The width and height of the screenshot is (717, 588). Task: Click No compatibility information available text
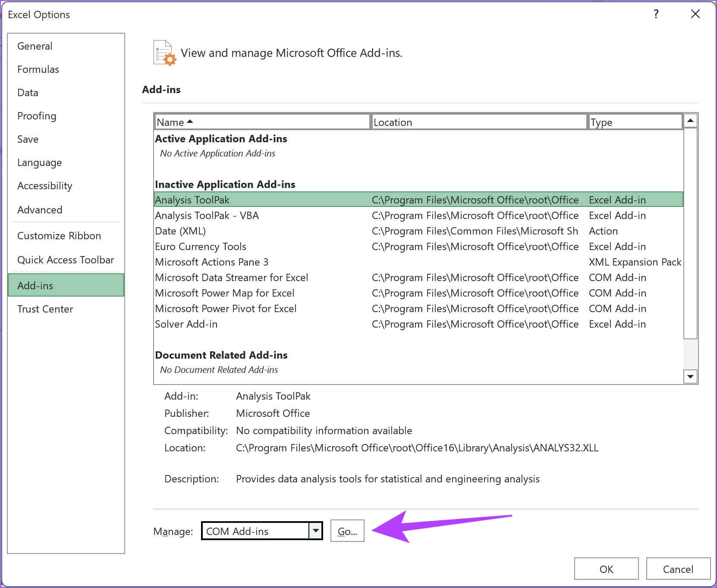tap(324, 431)
